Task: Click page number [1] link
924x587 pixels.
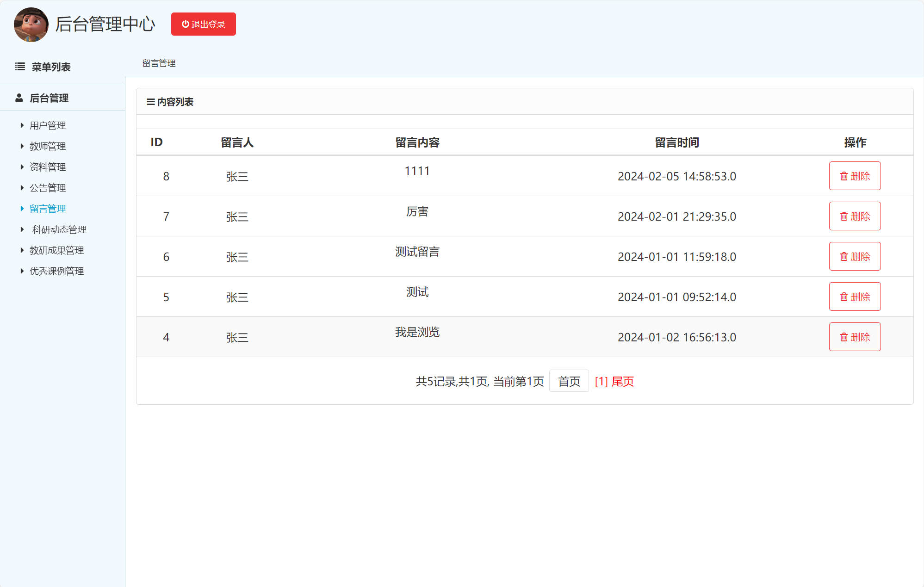Action: pos(601,382)
